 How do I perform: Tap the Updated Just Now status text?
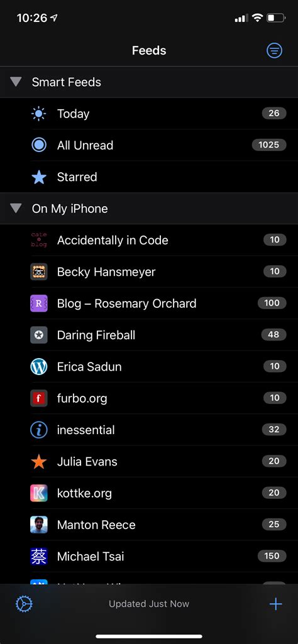149,604
